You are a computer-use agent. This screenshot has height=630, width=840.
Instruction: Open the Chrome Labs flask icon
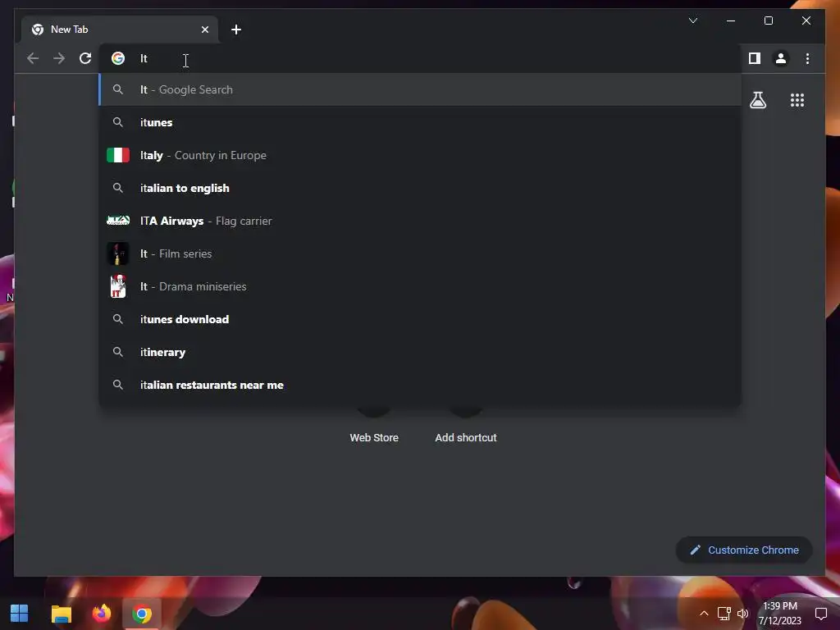tap(757, 100)
